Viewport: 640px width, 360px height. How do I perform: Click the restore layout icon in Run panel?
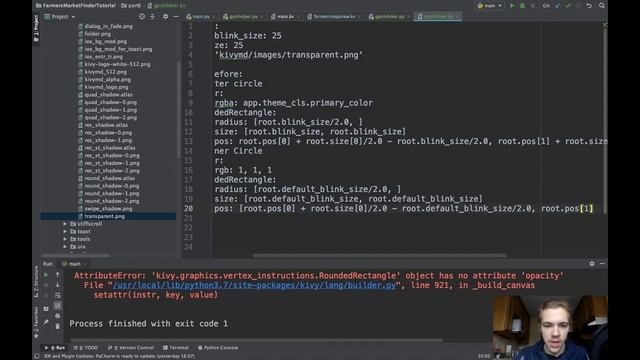[x=46, y=309]
